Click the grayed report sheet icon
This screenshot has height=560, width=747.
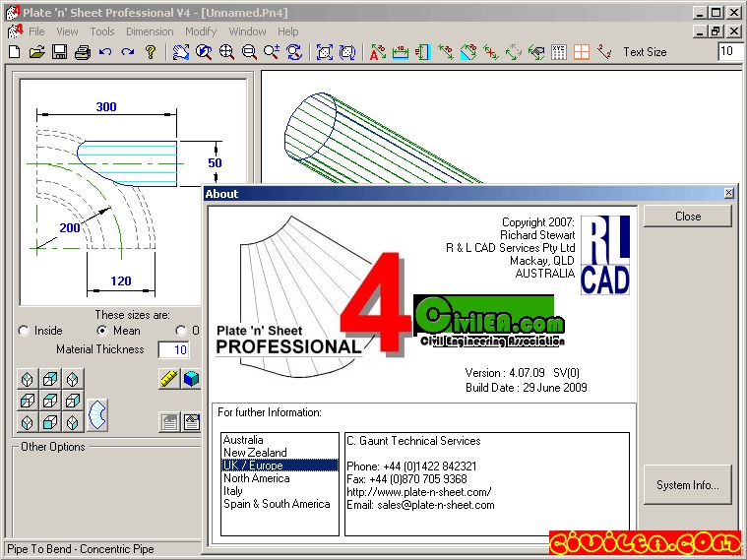[169, 422]
